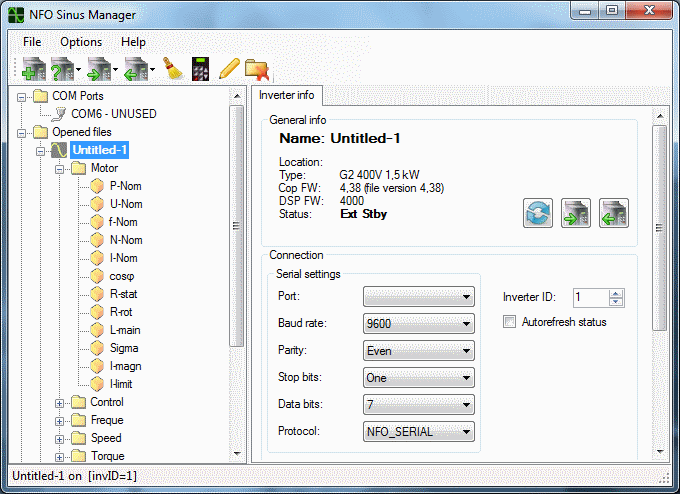Select the Sigma parameter
Screen dimensions: 680x494
point(124,348)
